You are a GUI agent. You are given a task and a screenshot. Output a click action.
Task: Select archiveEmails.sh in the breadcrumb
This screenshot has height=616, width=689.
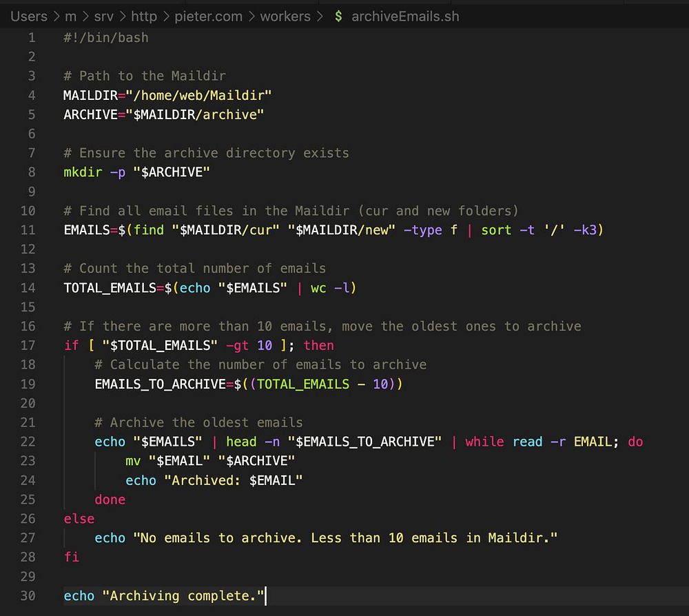click(405, 17)
